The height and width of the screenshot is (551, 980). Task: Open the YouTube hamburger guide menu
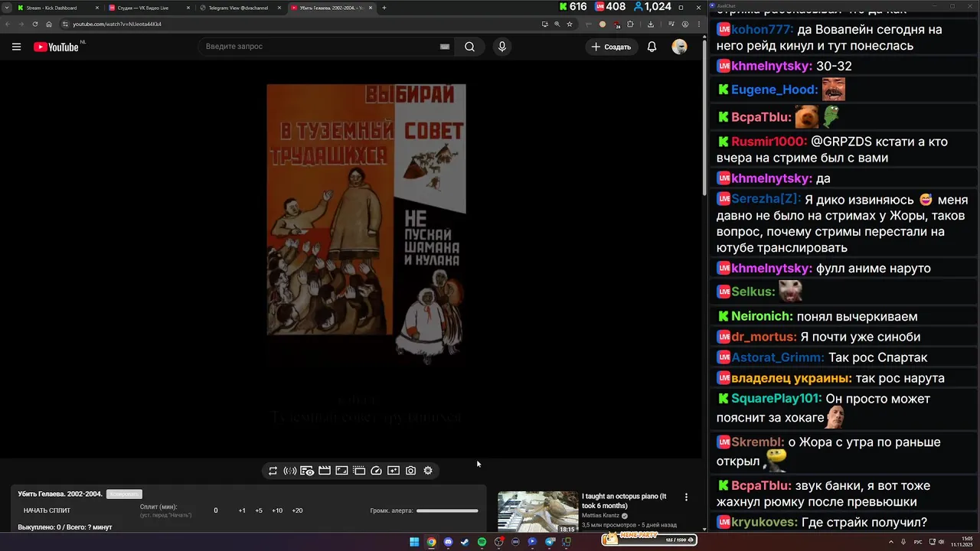point(16,47)
